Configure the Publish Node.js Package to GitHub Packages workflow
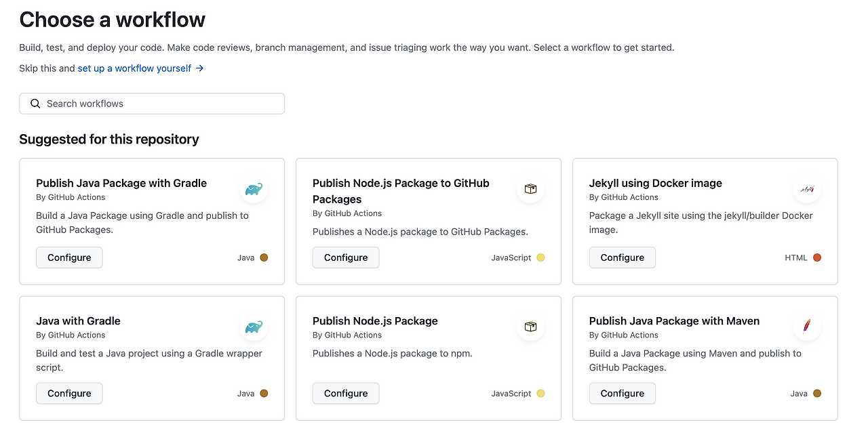868x437 pixels. (x=346, y=257)
